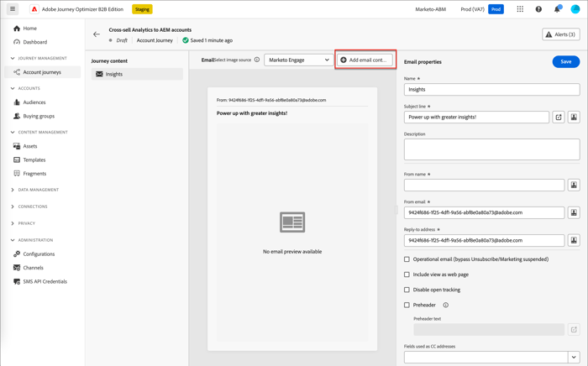Collapse the Content Management section
588x366 pixels.
[13, 133]
